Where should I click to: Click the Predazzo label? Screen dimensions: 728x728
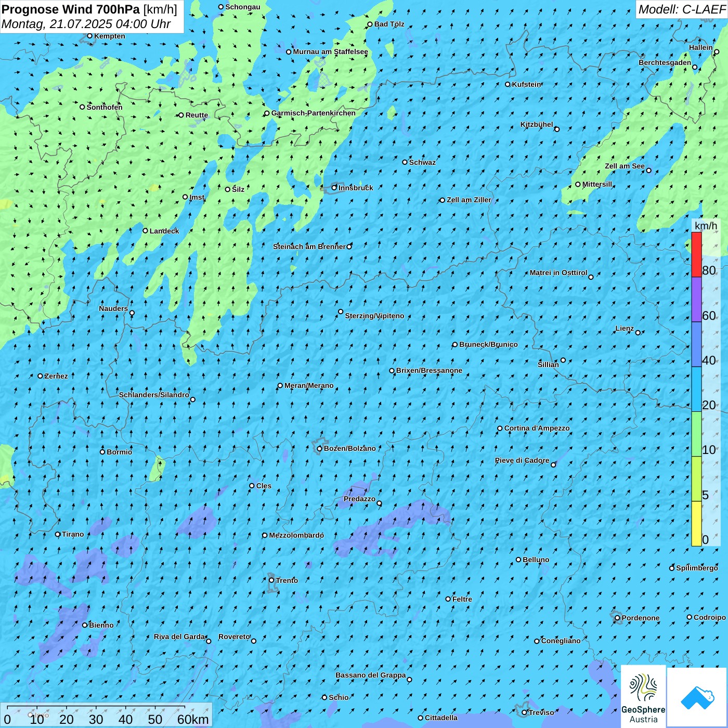coord(359,499)
